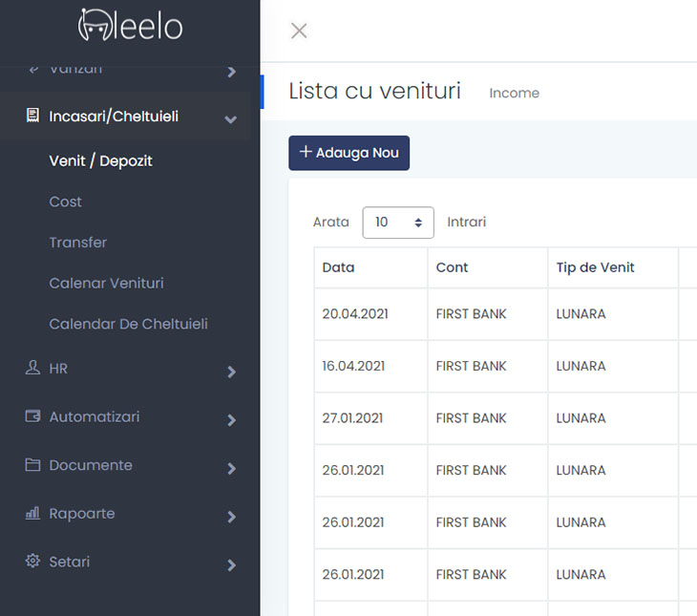Viewport: 697px width, 616px height.
Task: Open Calendar De Cheltuieli
Action: [128, 324]
